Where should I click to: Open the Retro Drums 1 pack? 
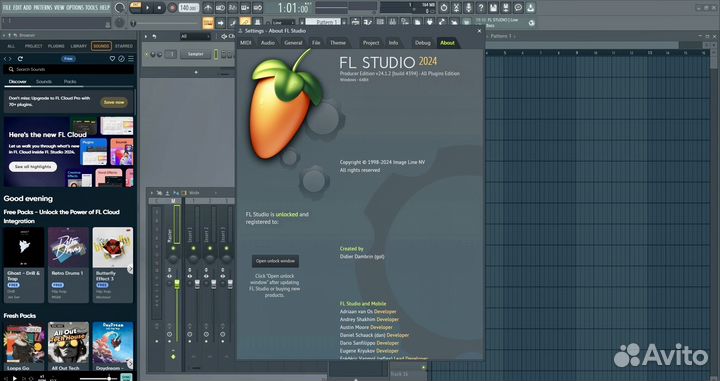(x=68, y=265)
